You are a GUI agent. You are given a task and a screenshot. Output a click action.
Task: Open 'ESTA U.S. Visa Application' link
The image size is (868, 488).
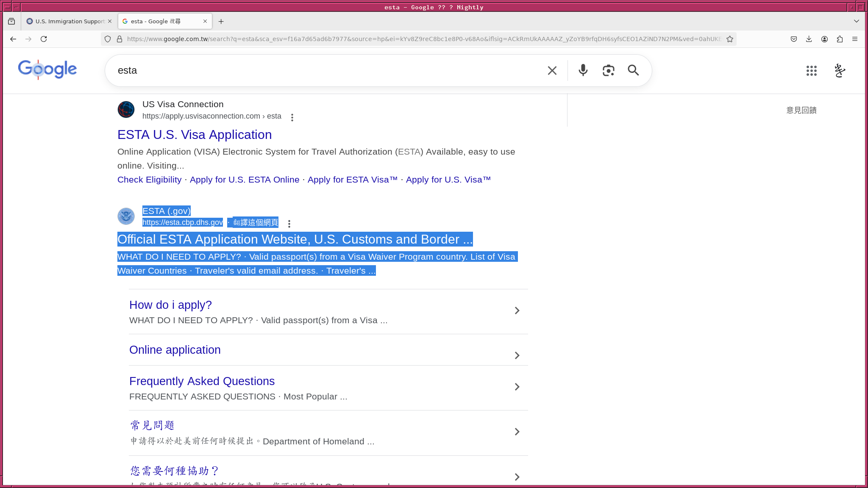[194, 135]
